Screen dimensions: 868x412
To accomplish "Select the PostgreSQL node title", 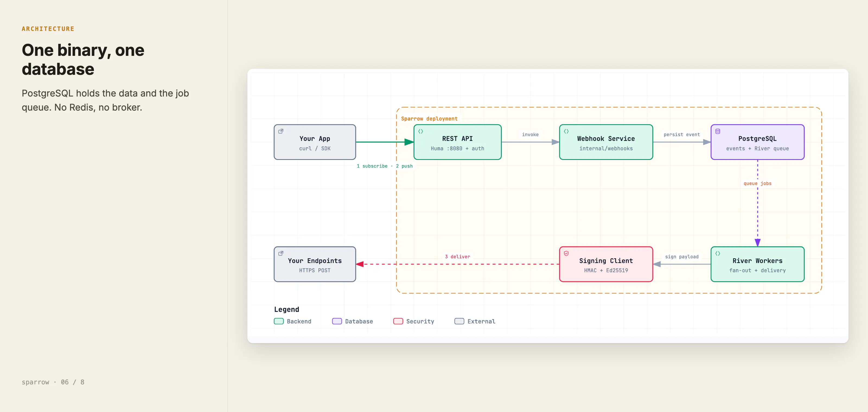I will coord(758,139).
